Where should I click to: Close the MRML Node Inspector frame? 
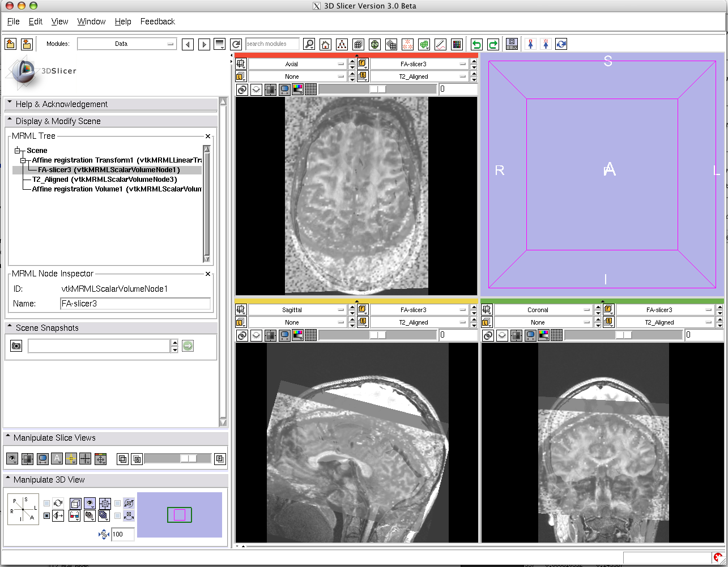click(x=208, y=274)
